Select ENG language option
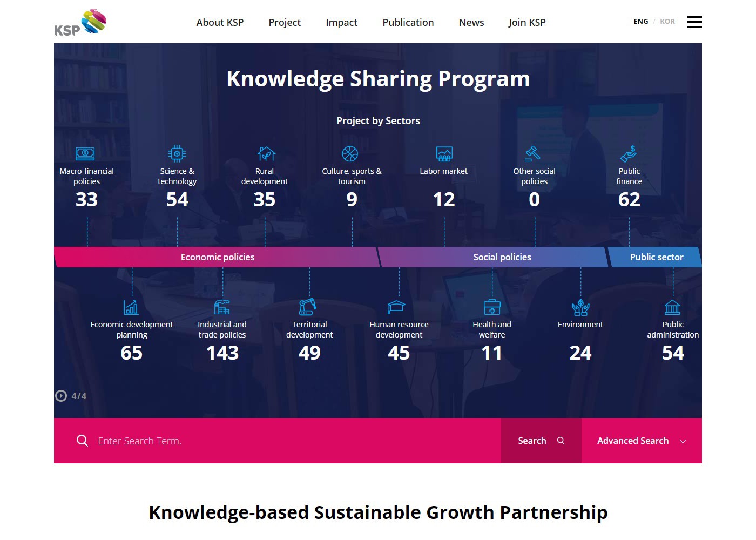 click(640, 22)
